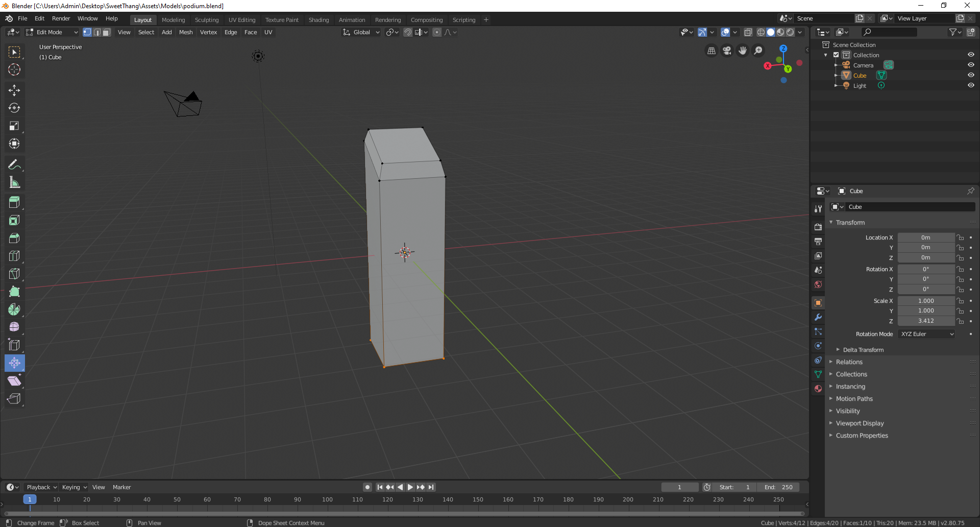Select the Rotate tool
This screenshot has width=980, height=527.
(14, 108)
